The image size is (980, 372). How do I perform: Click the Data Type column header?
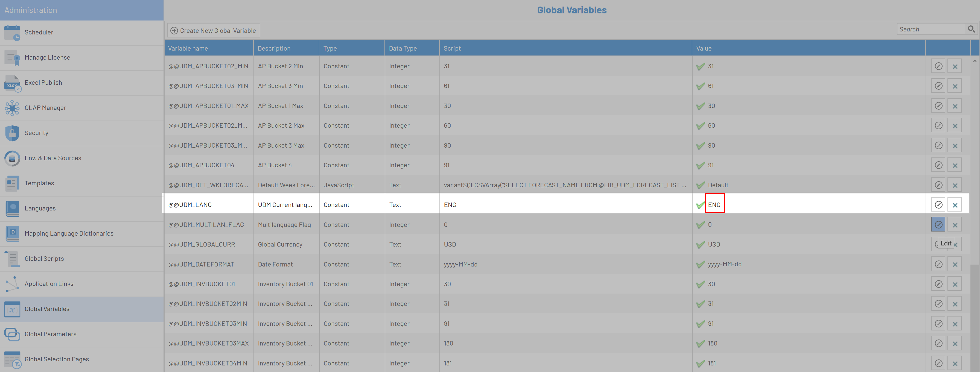click(402, 48)
